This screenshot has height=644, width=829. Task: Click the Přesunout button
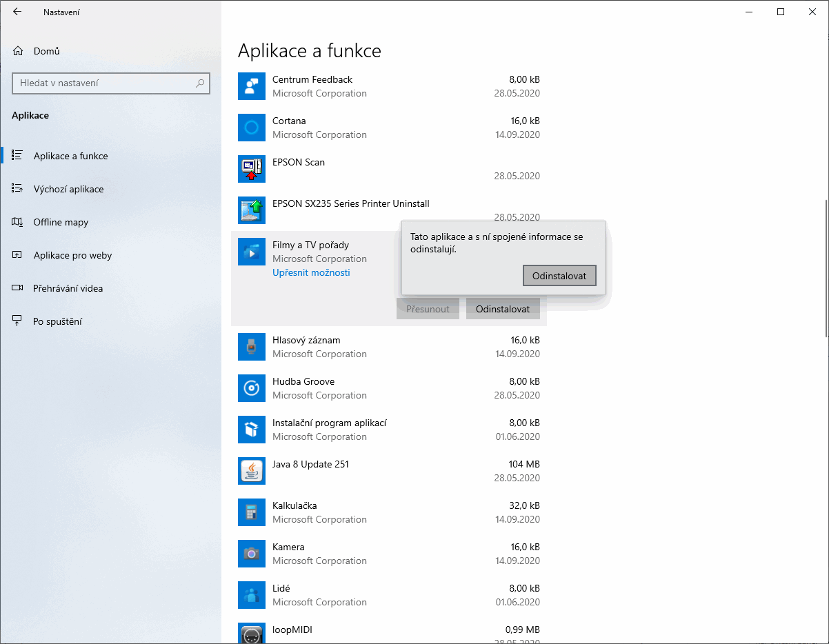click(428, 309)
